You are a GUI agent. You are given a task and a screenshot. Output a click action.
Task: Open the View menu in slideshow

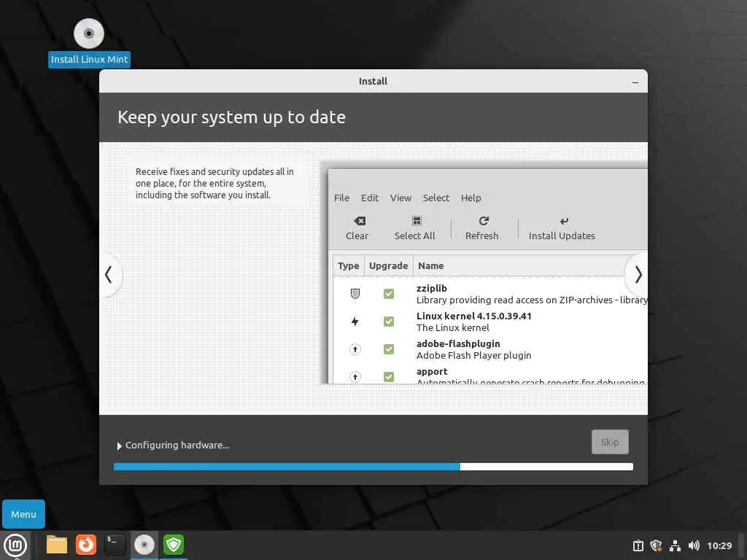click(x=400, y=198)
